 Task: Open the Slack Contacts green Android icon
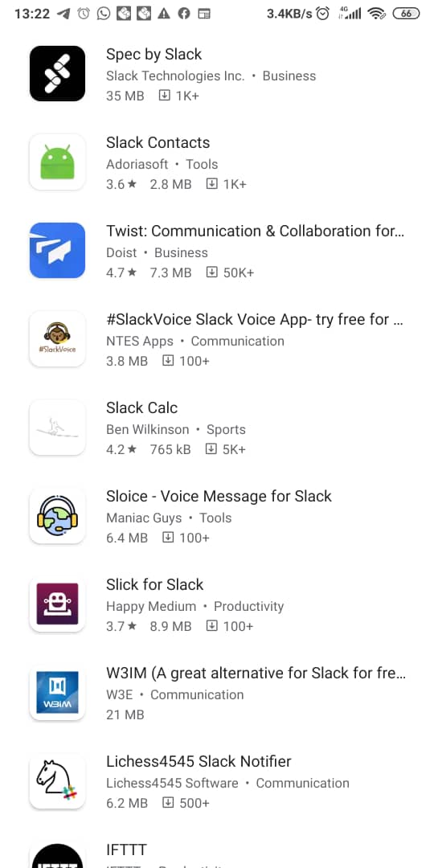57,162
